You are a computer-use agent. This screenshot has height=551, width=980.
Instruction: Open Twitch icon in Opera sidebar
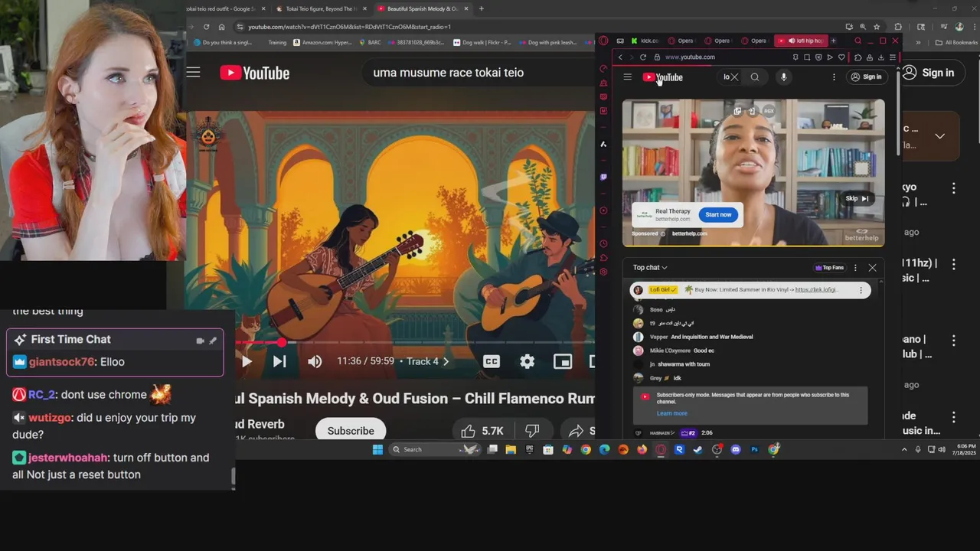click(x=603, y=177)
